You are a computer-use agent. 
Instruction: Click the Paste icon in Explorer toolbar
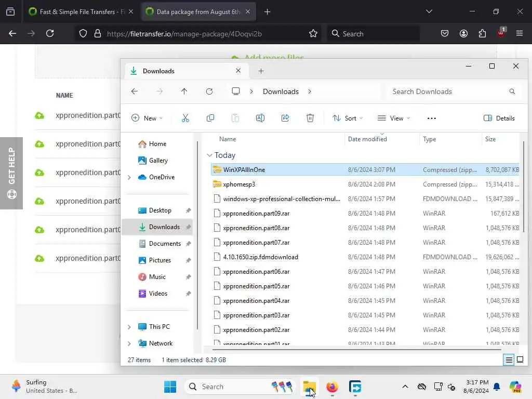click(235, 118)
